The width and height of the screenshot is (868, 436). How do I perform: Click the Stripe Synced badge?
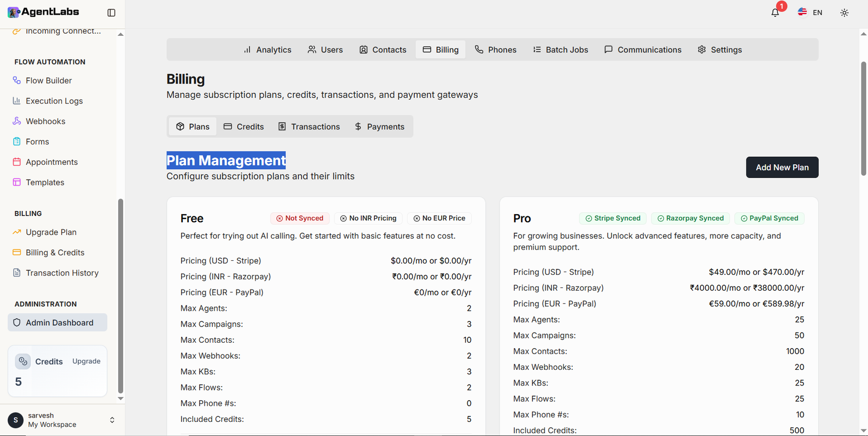pos(613,218)
